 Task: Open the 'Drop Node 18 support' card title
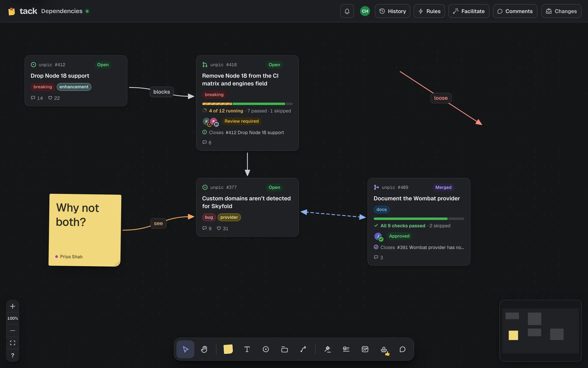click(60, 76)
